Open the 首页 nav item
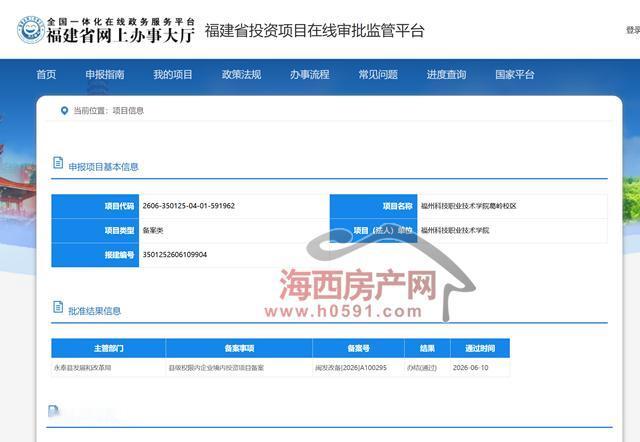 click(x=46, y=74)
